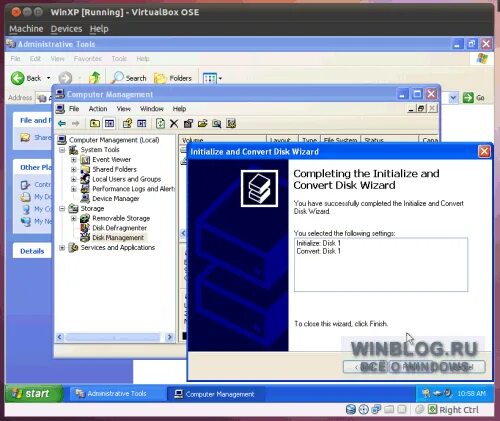Select Device Manager in the tree
The image size is (500, 421).
(x=116, y=199)
